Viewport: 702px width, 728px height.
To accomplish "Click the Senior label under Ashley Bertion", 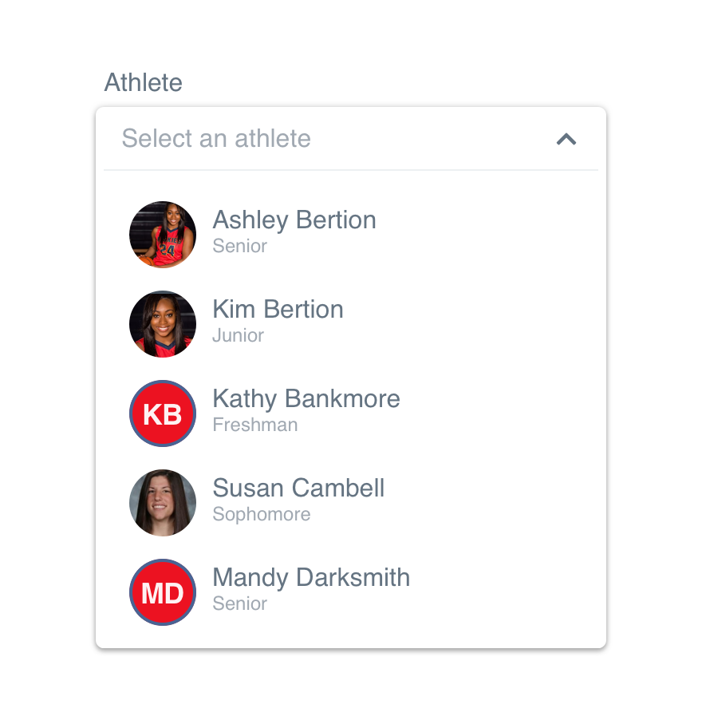I will tap(240, 246).
